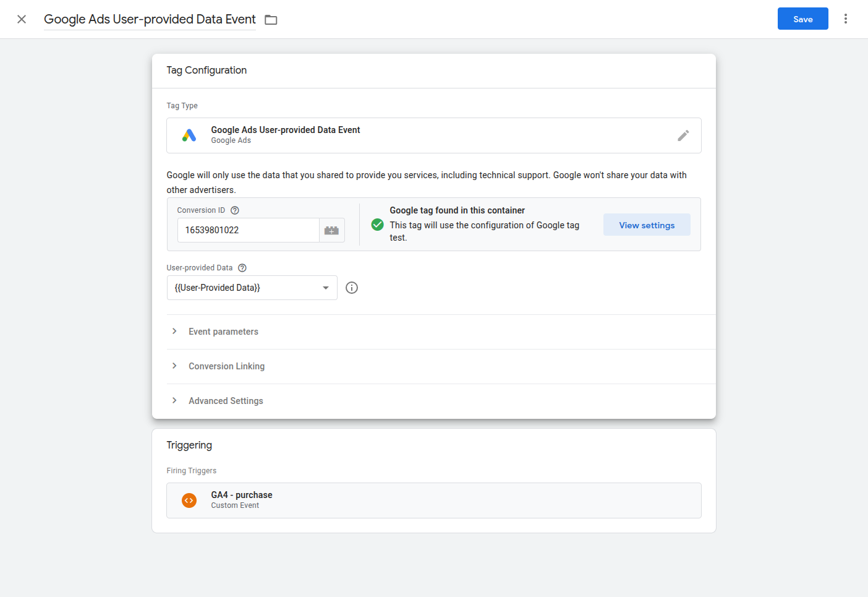This screenshot has height=597, width=868.
Task: Click View settings for the Google tag
Action: 647,225
